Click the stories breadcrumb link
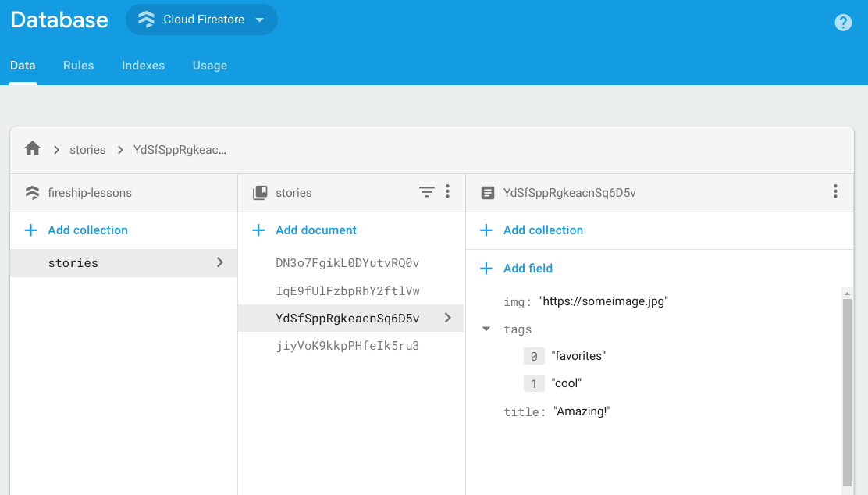 click(x=87, y=149)
